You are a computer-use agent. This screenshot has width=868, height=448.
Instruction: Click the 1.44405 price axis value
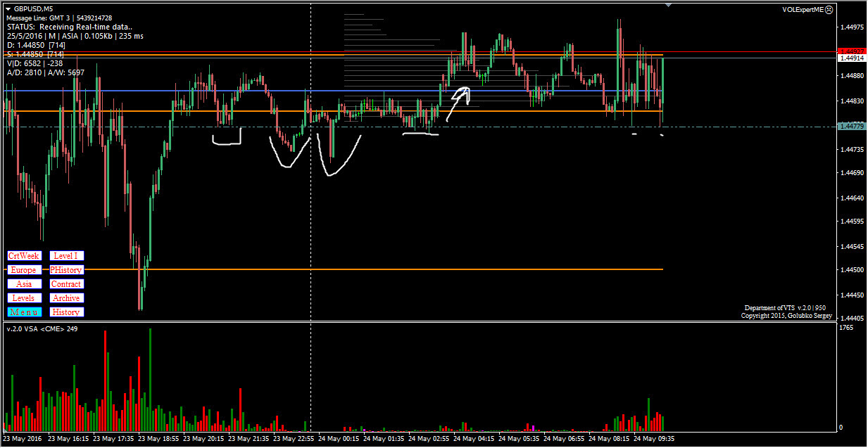(851, 319)
